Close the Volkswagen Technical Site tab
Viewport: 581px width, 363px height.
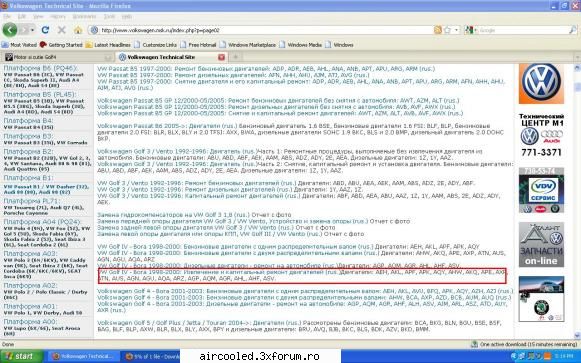(x=222, y=57)
